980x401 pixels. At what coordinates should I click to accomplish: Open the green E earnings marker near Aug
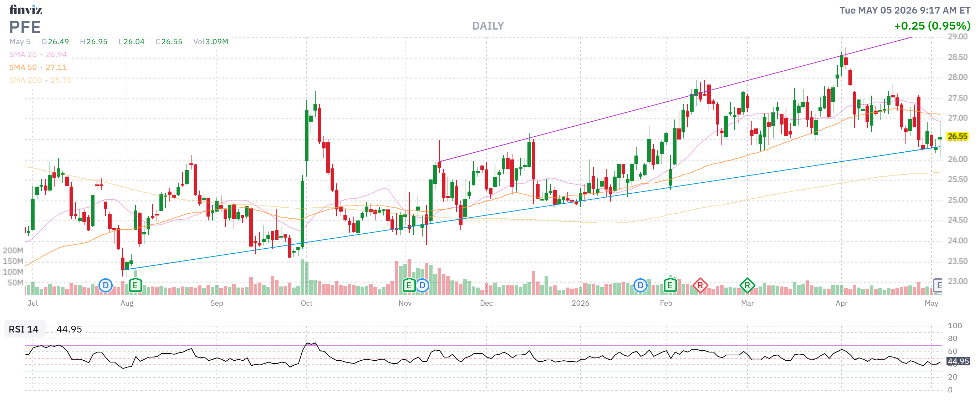tap(135, 285)
